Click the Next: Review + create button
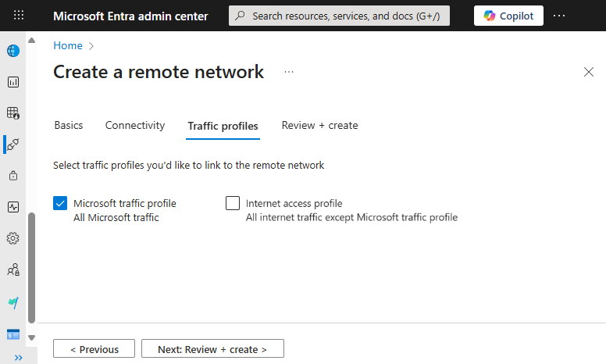This screenshot has height=364, width=606. [x=212, y=349]
